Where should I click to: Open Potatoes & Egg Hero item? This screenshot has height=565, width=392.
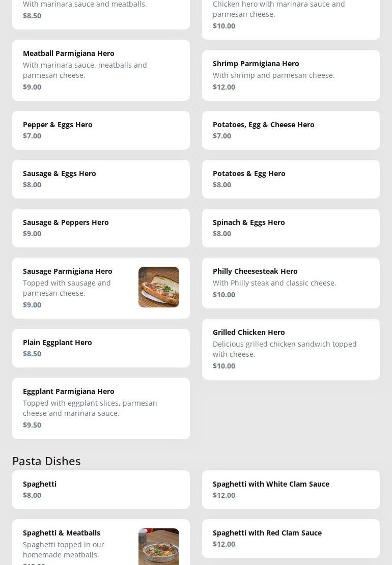pyautogui.click(x=291, y=179)
